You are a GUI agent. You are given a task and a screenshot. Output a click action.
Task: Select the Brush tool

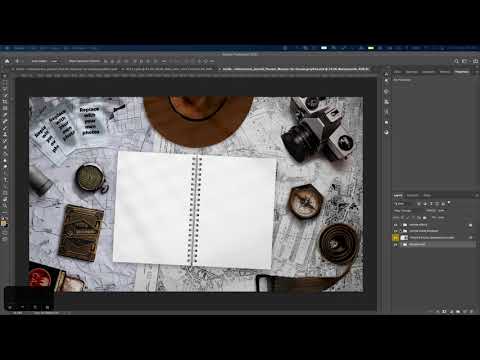pyautogui.click(x=5, y=128)
